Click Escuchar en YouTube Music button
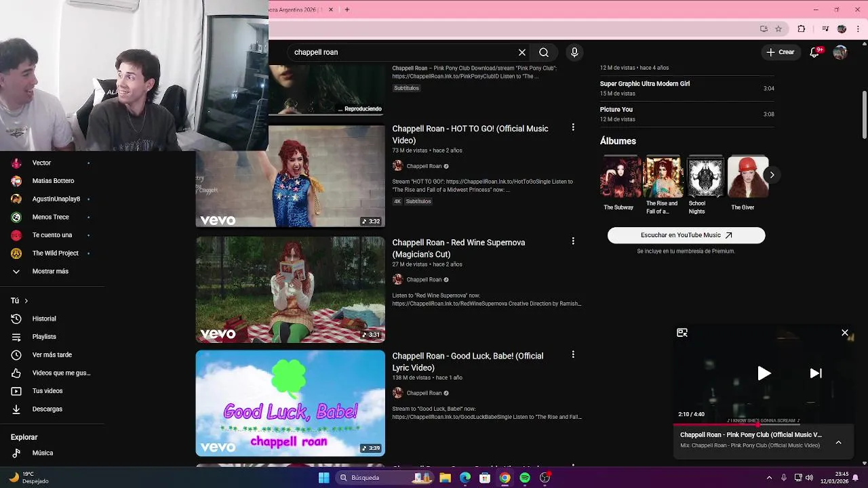This screenshot has width=868, height=488. [686, 235]
